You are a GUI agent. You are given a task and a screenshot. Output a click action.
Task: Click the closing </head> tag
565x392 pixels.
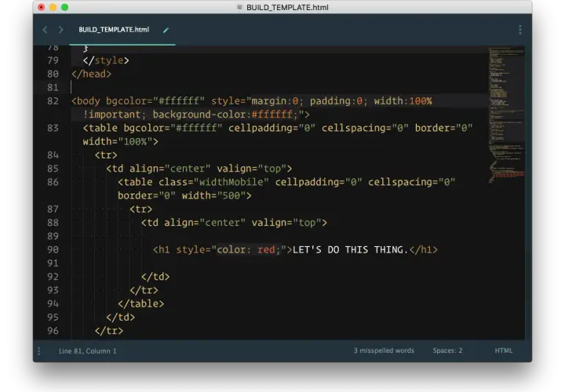coord(92,74)
